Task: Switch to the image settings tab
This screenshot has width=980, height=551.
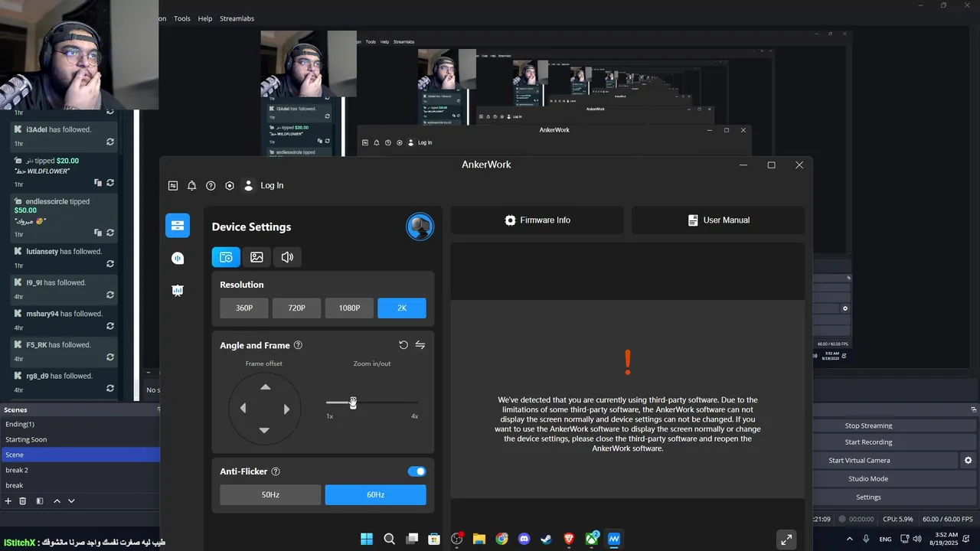Action: (x=256, y=257)
